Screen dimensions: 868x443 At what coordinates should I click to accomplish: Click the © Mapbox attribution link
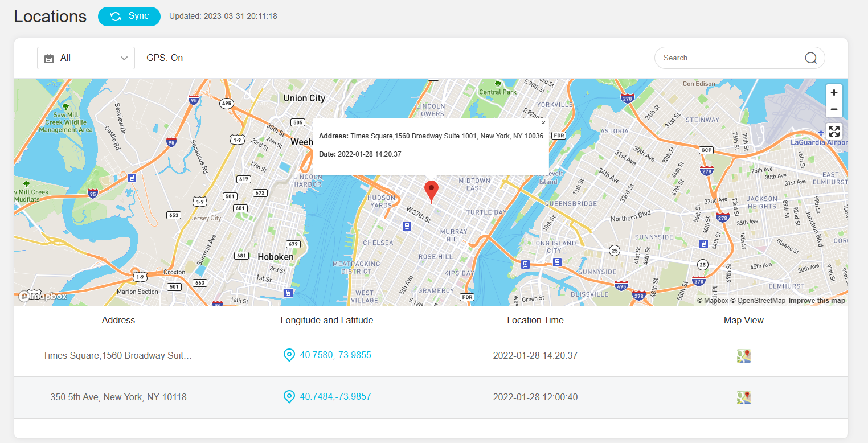click(713, 301)
